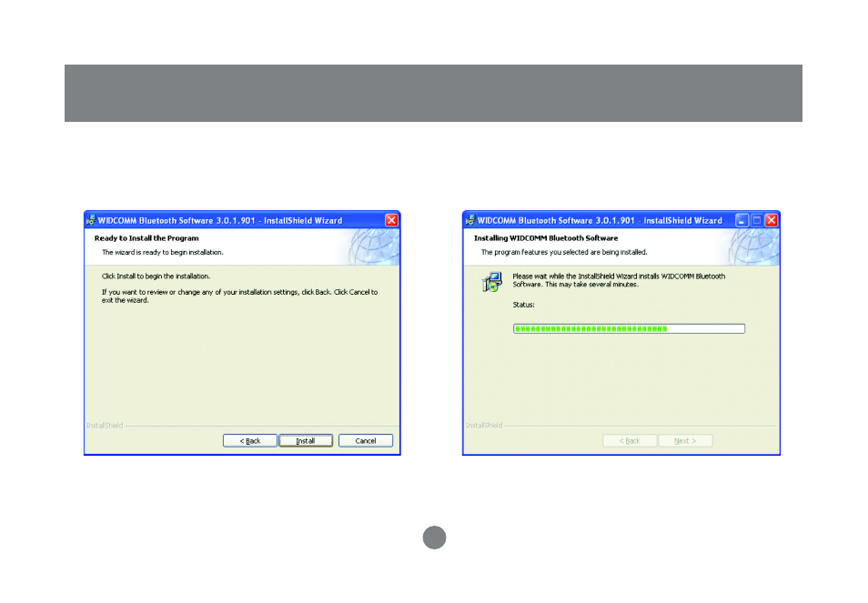The height and width of the screenshot is (603, 868).
Task: Click the 'If you want to review' paragraph
Action: point(239,296)
